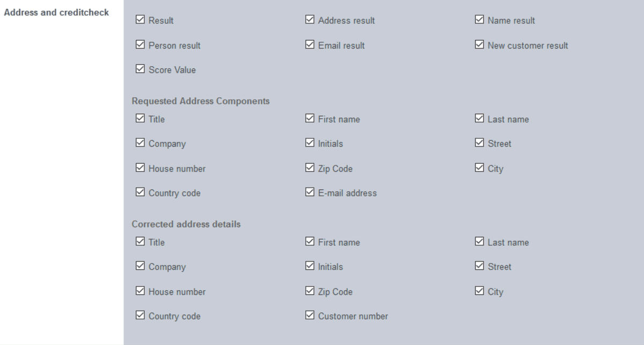Screen dimensions: 644x345
Task: Disable New customer result checkbox
Action: [x=479, y=45]
